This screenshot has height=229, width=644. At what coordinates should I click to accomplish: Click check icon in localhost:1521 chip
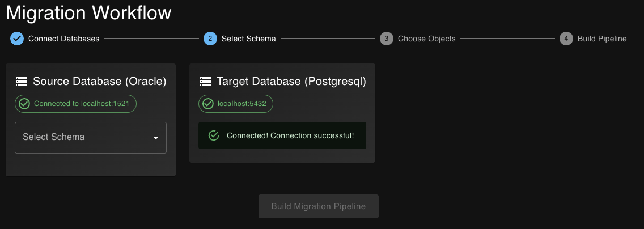24,104
